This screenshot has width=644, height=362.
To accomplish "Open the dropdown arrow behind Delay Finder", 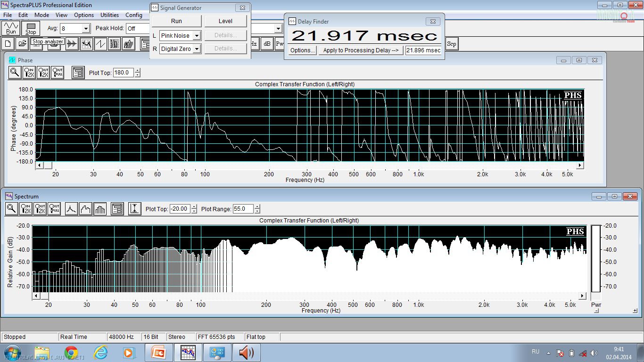I will (278, 28).
